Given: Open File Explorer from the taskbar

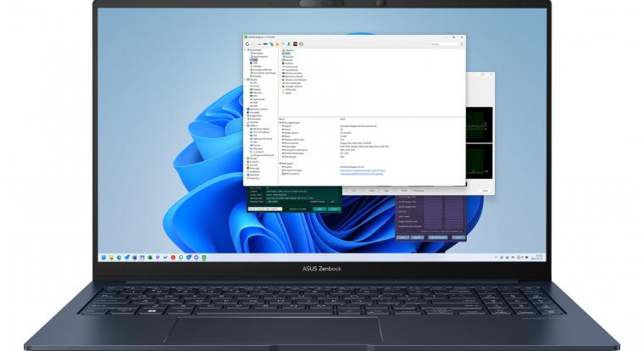Looking at the screenshot, I should pos(112,258).
